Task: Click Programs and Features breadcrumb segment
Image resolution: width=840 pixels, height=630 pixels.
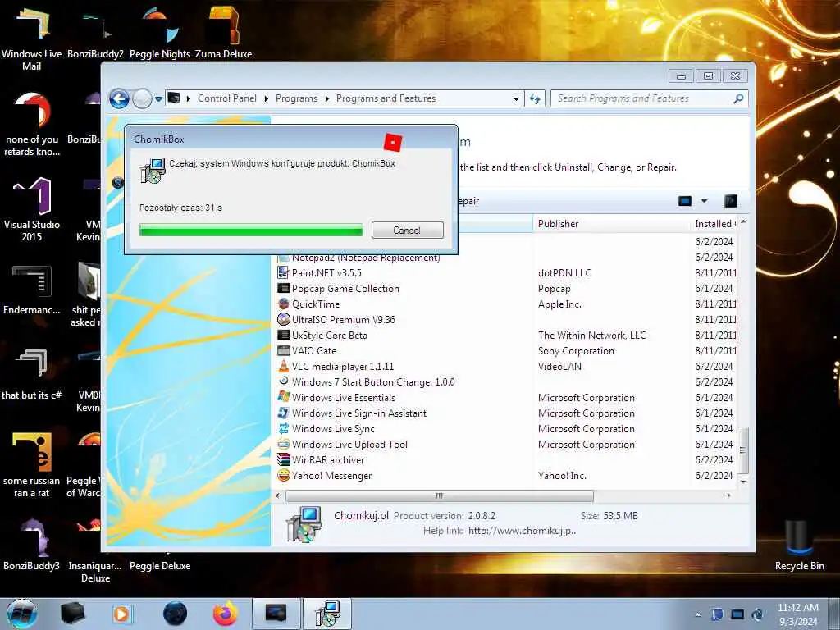Action: 386,98
